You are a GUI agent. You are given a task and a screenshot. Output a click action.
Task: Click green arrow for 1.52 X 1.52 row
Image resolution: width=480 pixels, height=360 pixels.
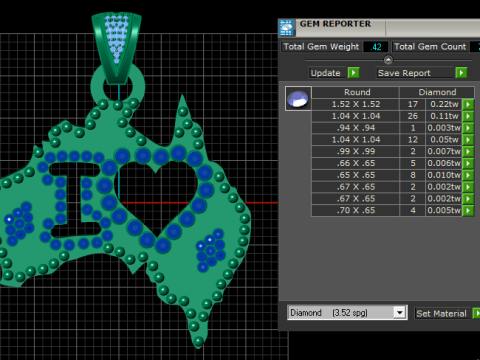(x=468, y=104)
